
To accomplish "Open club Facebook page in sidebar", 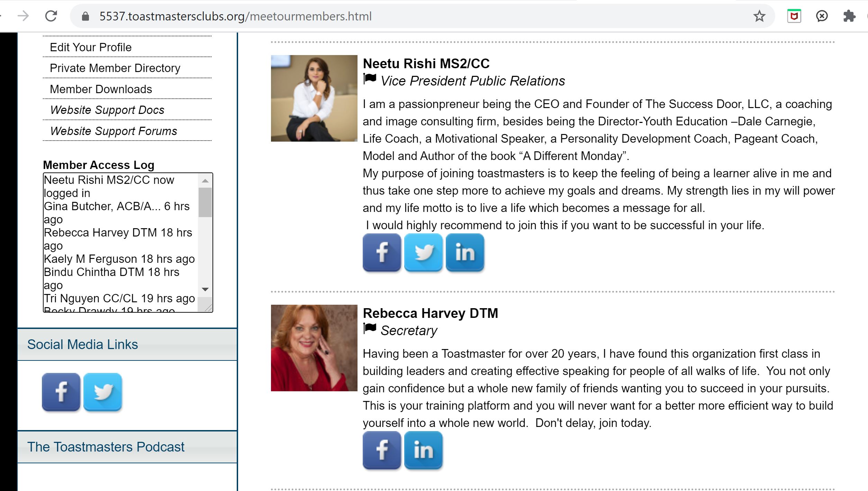I will coord(61,392).
